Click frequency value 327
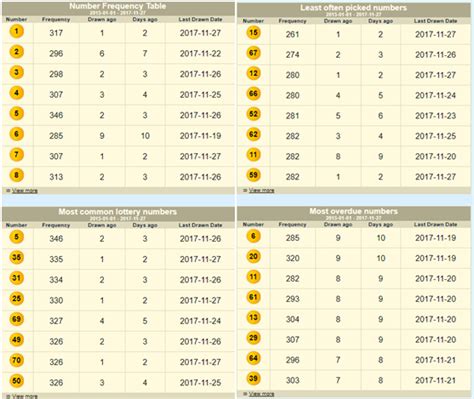This screenshot has height=399, width=474. click(56, 321)
